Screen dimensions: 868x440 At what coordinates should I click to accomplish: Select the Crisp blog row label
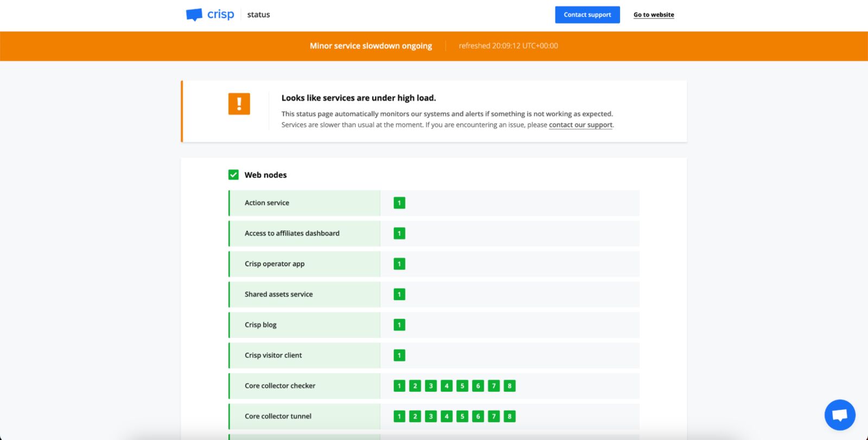click(260, 325)
